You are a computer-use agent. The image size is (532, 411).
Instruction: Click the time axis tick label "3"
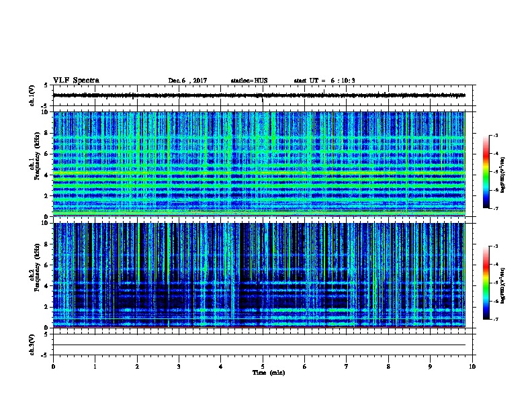179,367
